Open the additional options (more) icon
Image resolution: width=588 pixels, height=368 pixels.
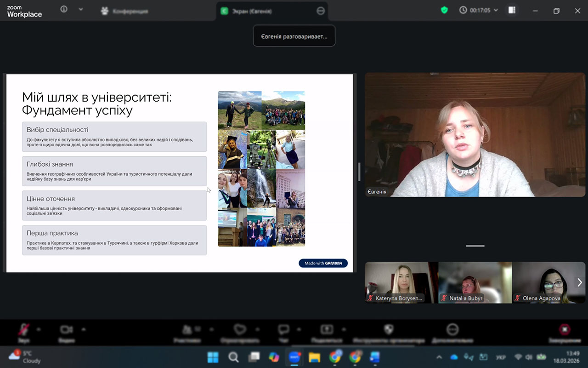tap(452, 329)
